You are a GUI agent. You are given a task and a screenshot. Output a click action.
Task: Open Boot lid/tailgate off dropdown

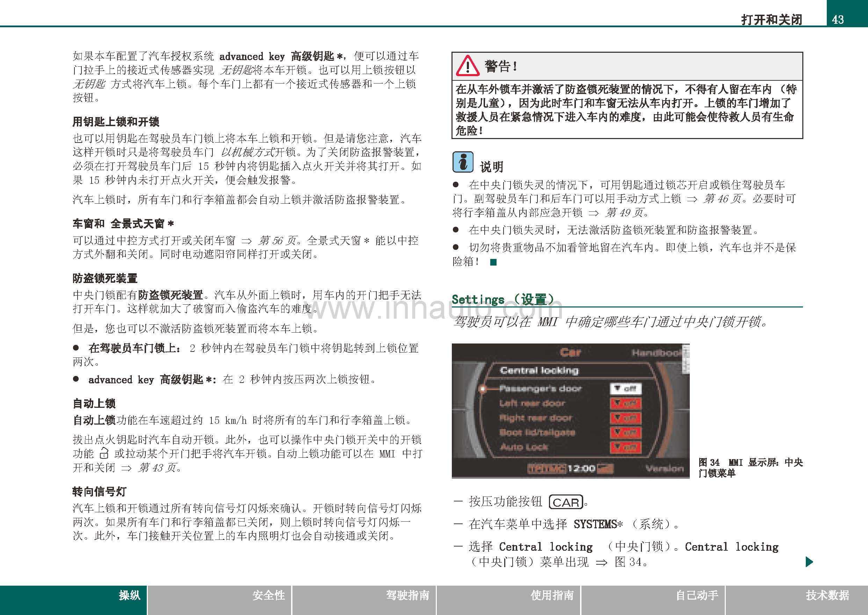625,433
